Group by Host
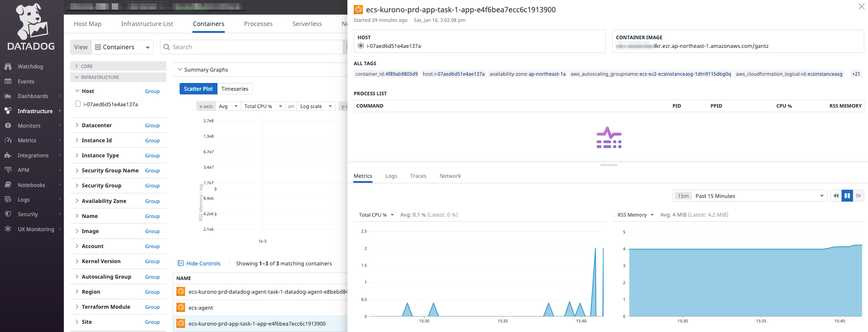 coord(152,91)
